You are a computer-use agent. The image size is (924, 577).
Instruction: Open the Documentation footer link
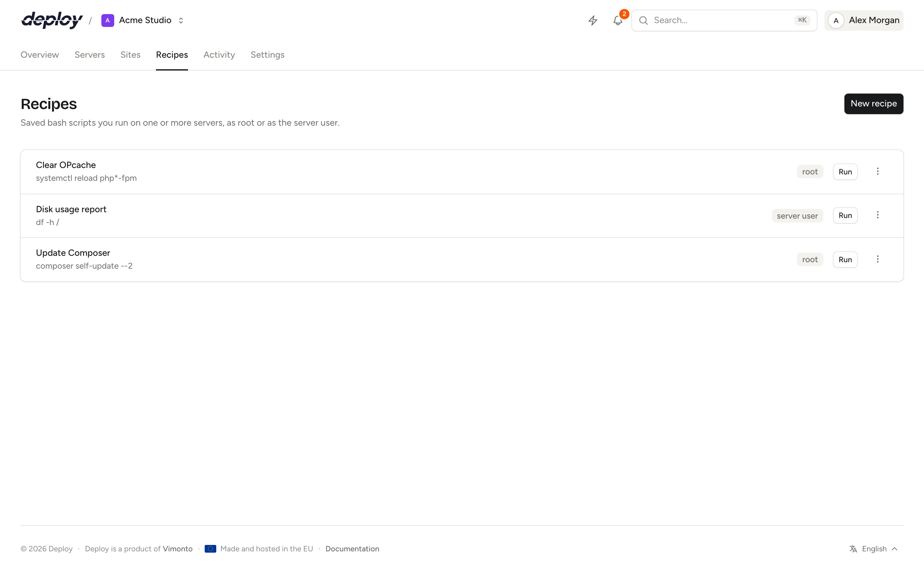[x=352, y=549]
